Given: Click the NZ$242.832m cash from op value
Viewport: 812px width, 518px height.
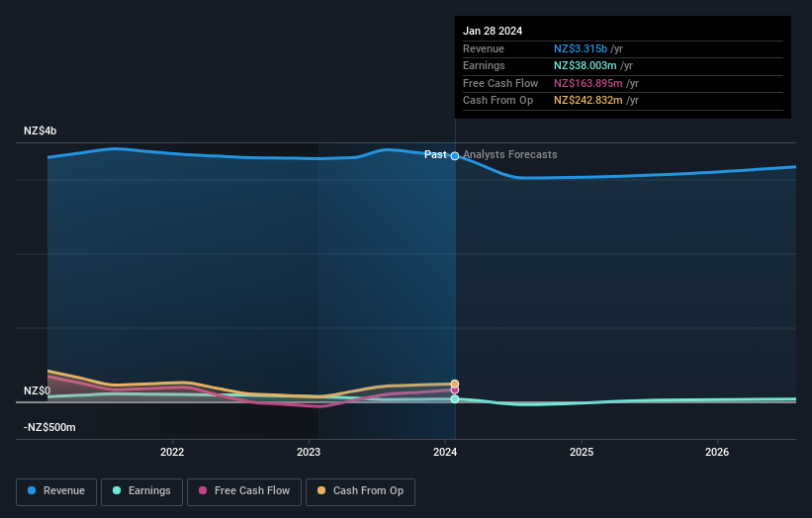Looking at the screenshot, I should 588,101.
